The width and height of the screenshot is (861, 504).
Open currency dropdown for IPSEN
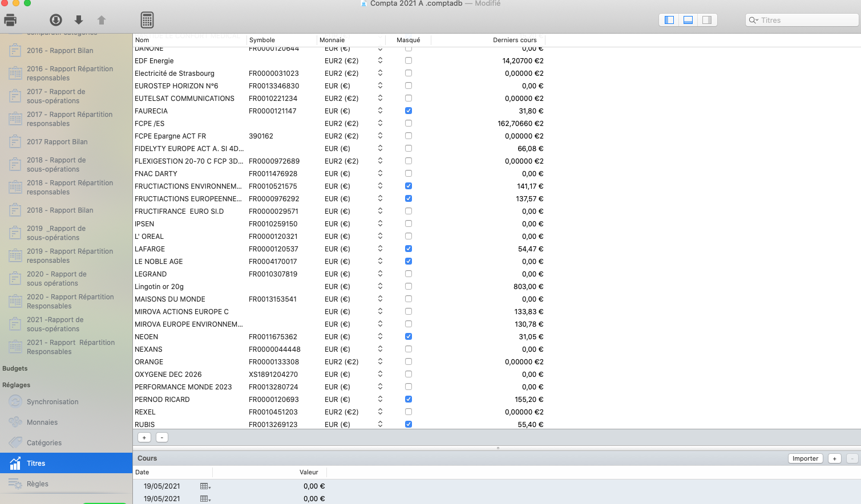[x=380, y=223]
